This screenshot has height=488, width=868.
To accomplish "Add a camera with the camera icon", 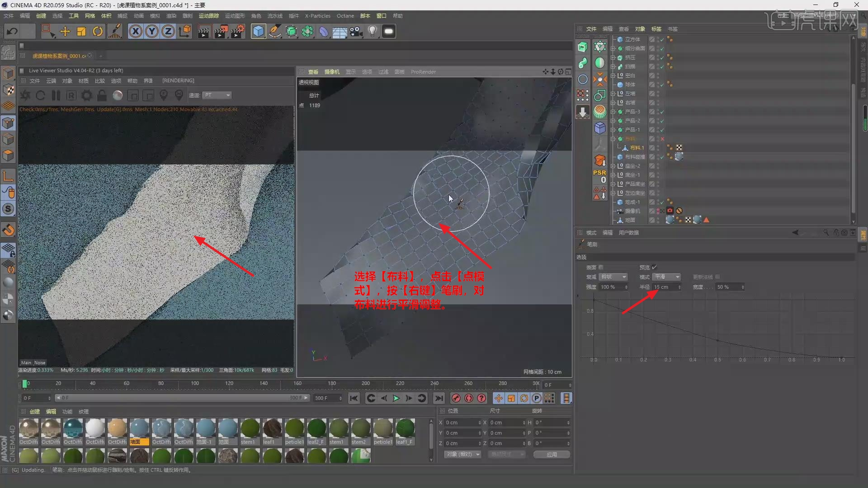I will point(356,31).
